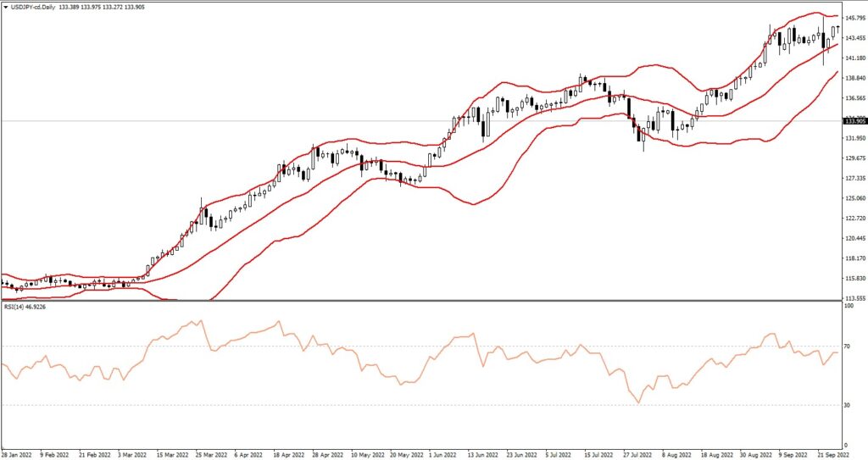Select the 15 Mar 2022 date label
The width and height of the screenshot is (868, 460).
(170, 453)
